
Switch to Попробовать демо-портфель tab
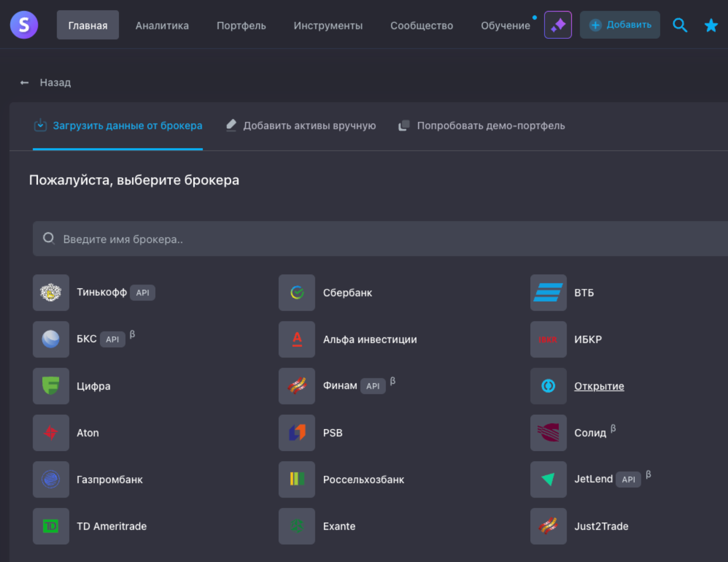(x=481, y=126)
